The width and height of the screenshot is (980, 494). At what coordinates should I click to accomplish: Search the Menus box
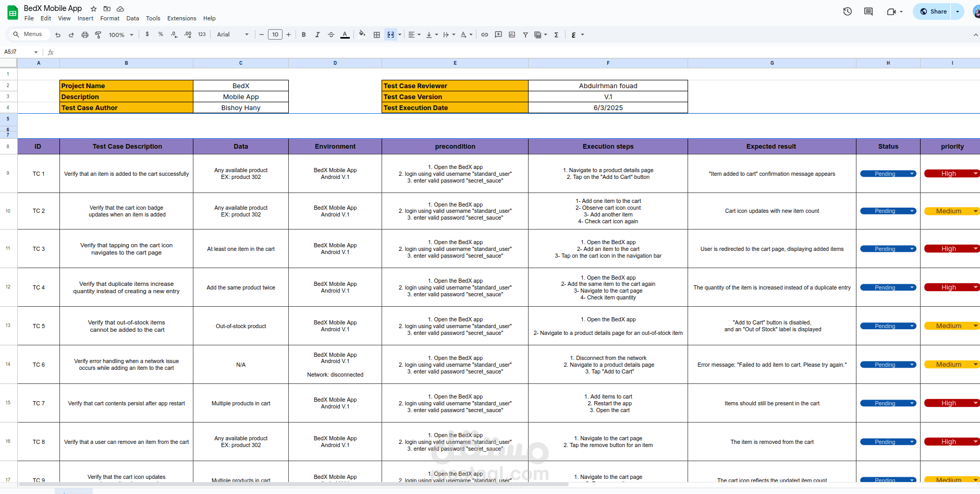(29, 34)
